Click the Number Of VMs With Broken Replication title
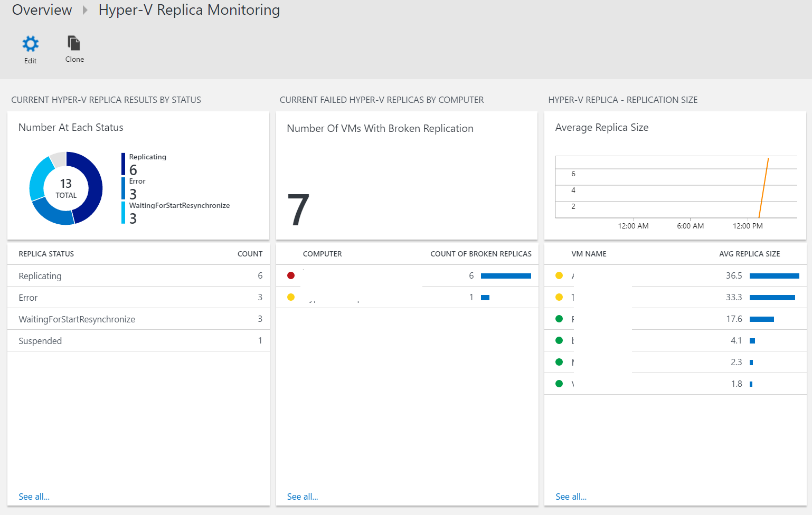Screen dimensions: 812x515 pos(380,128)
